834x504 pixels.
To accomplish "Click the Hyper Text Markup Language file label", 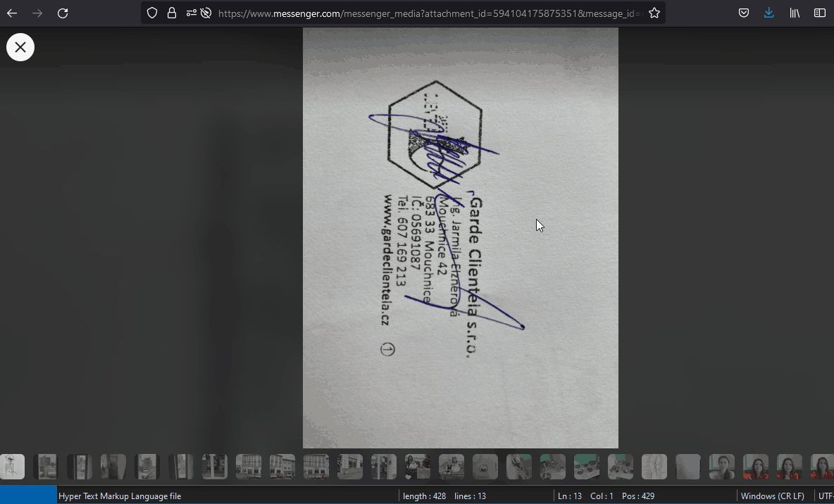I will 120,496.
